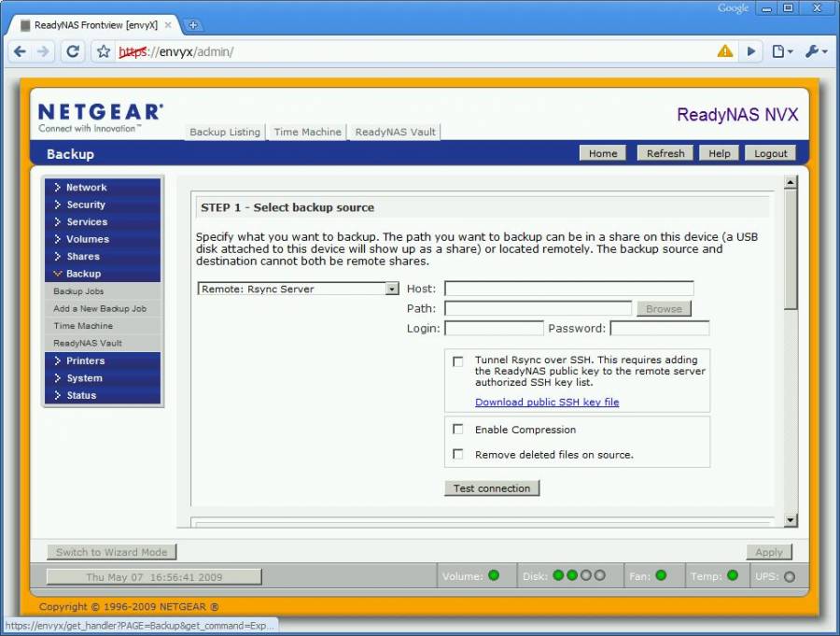840x636 pixels.
Task: Follow Download public SSH key file link
Action: coord(547,403)
